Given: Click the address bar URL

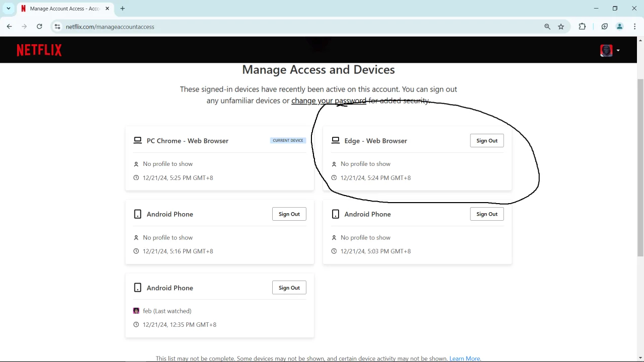Looking at the screenshot, I should [110, 27].
